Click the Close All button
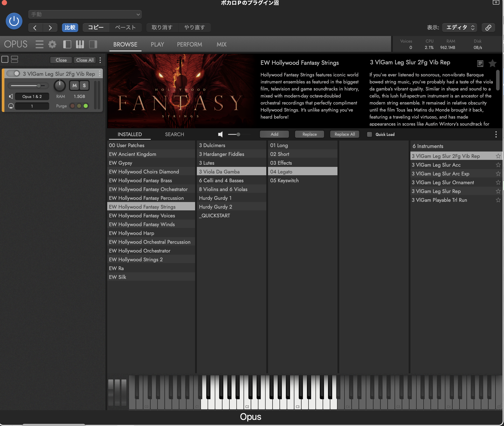504x426 pixels. 85,60
